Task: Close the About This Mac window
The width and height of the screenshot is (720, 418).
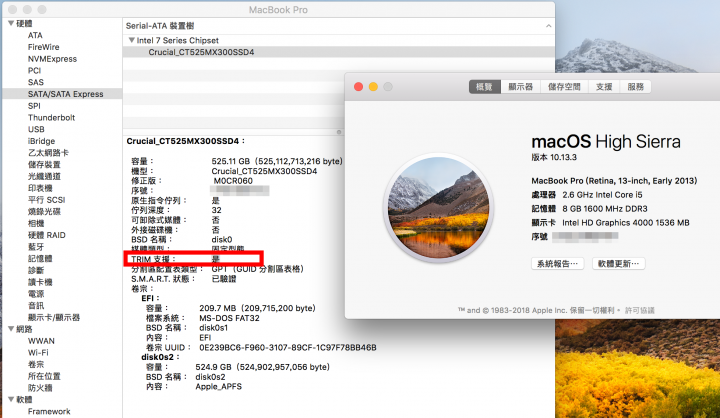Action: [359, 87]
